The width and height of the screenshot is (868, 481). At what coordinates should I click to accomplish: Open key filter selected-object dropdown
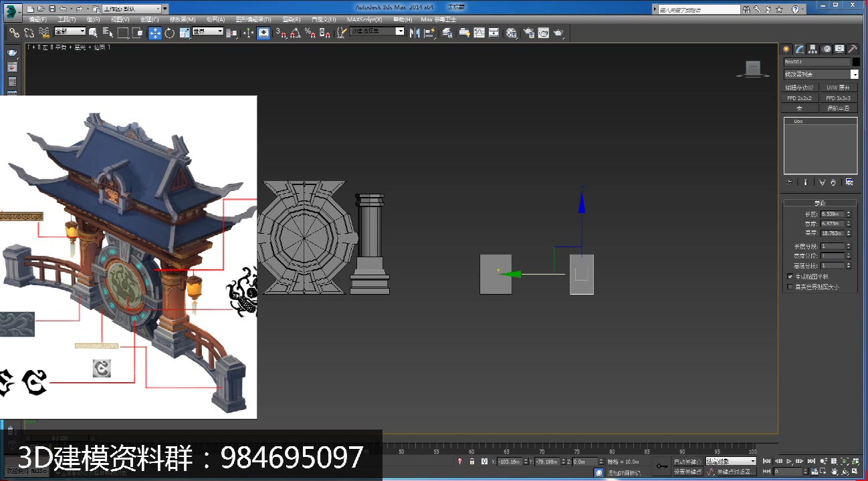click(730, 462)
